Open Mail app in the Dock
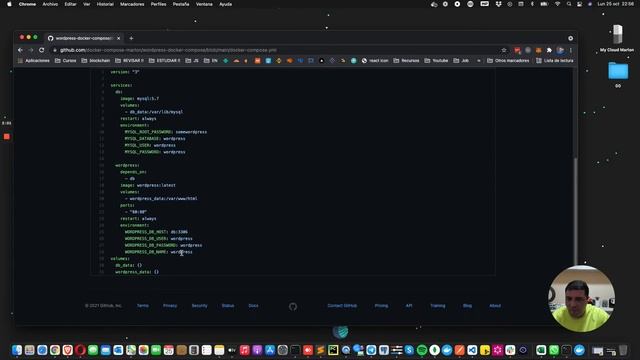 pos(105,350)
